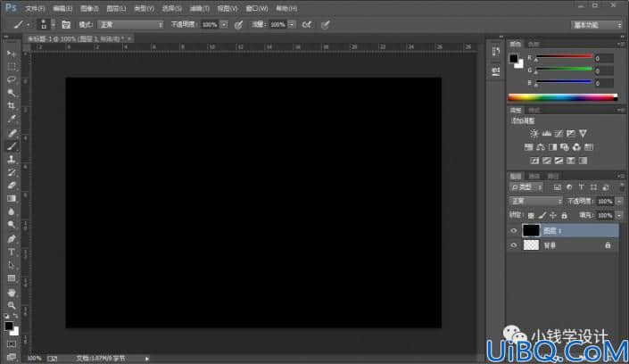Toggle pressure for size in options bar
This screenshot has height=364, width=629.
click(x=326, y=25)
